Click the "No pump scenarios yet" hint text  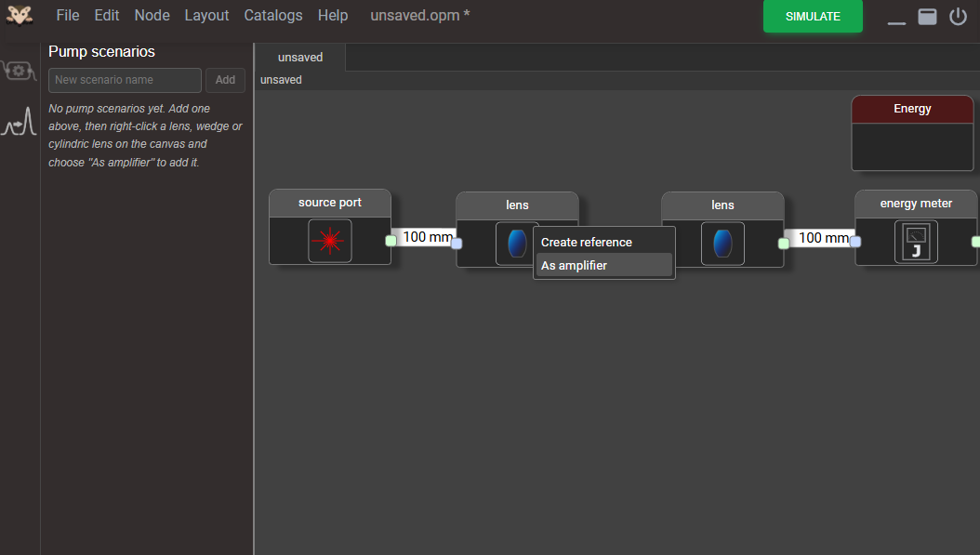[146, 135]
